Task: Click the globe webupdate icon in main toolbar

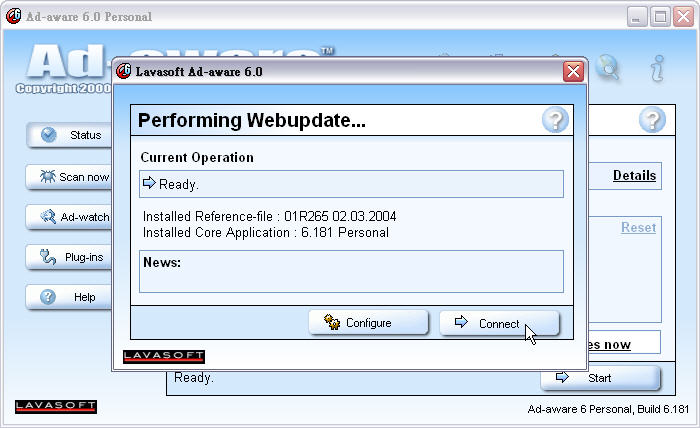Action: pyautogui.click(x=608, y=68)
